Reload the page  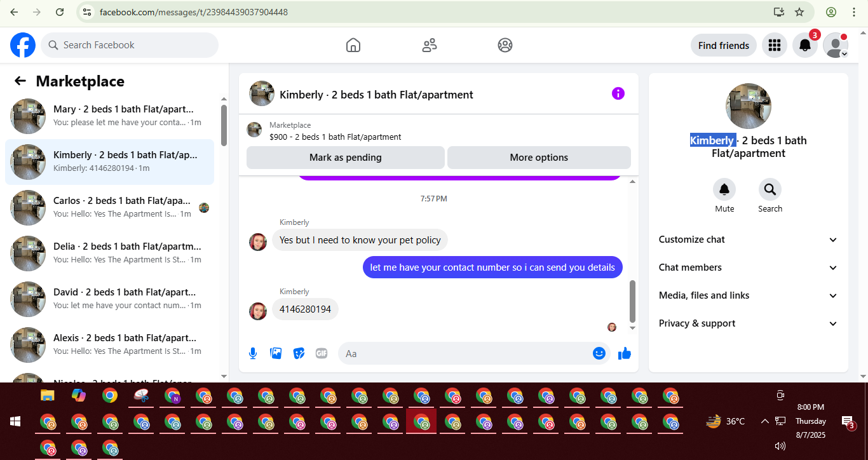(x=60, y=12)
